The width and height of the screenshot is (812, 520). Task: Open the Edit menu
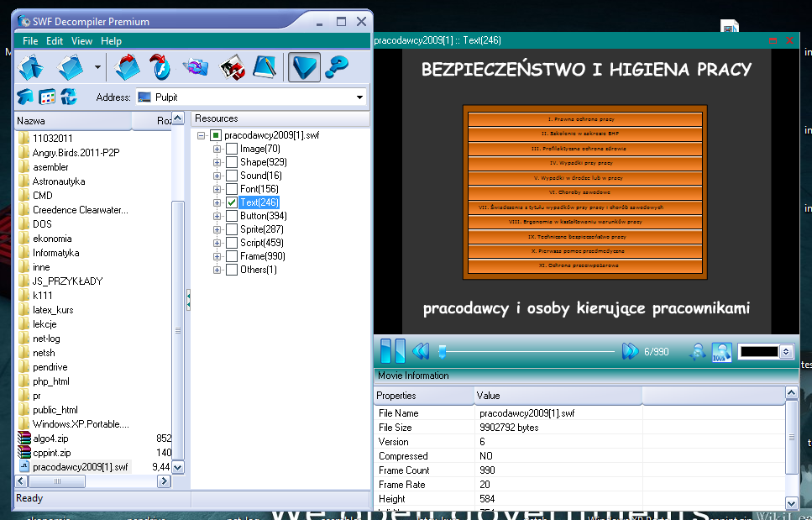(x=55, y=41)
